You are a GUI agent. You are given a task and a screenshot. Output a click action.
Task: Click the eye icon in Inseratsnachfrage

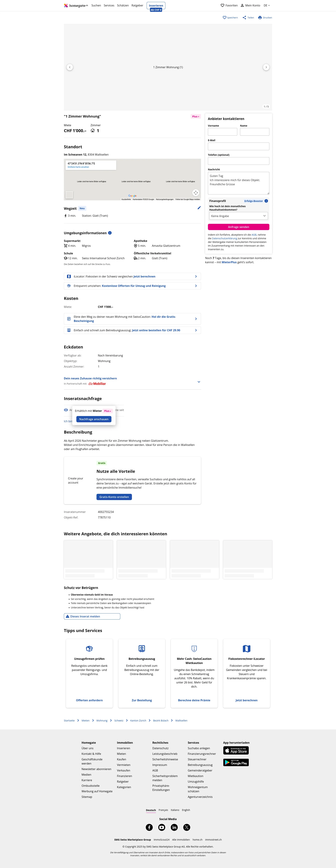tap(66, 410)
